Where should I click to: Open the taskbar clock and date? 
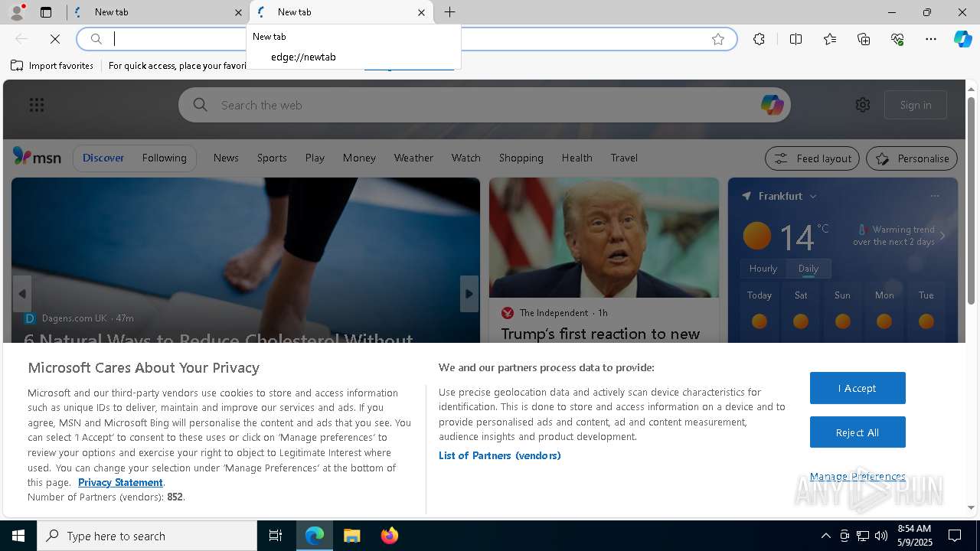(913, 536)
